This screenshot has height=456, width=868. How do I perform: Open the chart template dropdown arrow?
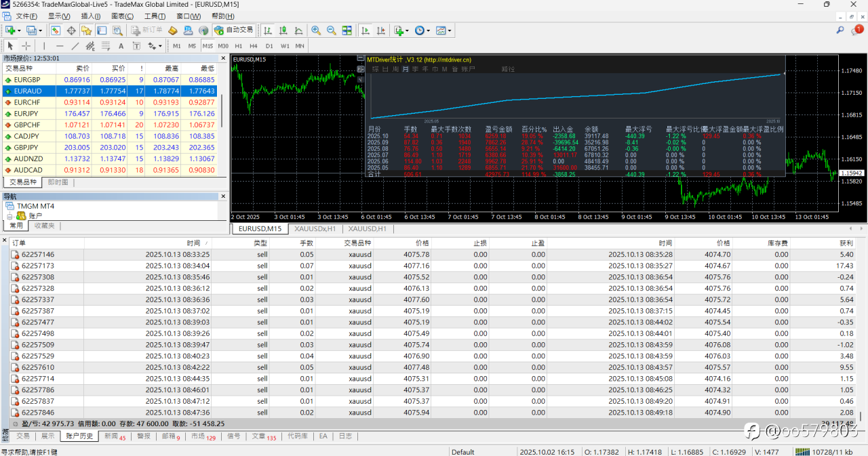click(x=450, y=30)
